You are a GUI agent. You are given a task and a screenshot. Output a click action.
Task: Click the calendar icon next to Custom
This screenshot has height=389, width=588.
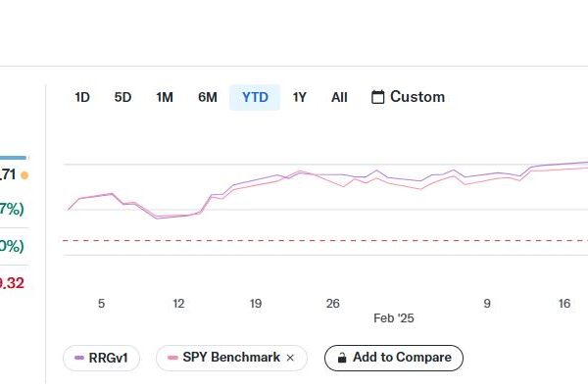pos(377,97)
